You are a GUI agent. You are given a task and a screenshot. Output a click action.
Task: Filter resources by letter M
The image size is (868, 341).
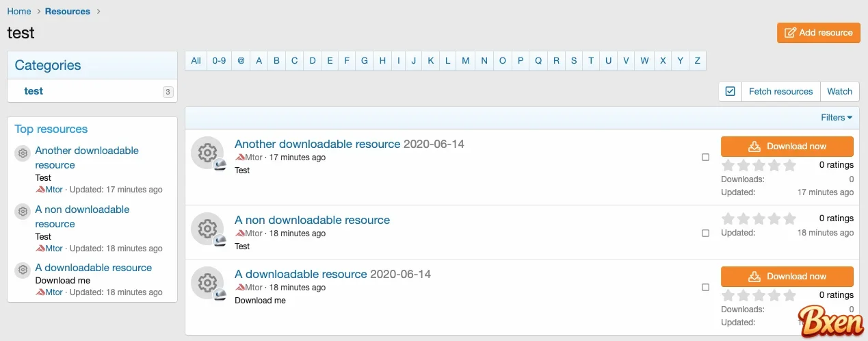click(466, 60)
